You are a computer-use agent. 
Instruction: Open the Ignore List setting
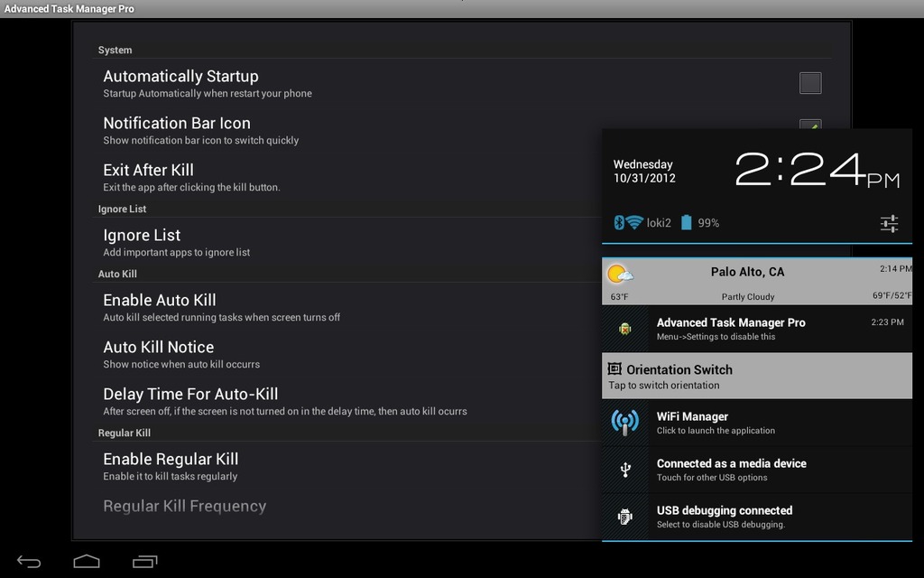click(347, 242)
